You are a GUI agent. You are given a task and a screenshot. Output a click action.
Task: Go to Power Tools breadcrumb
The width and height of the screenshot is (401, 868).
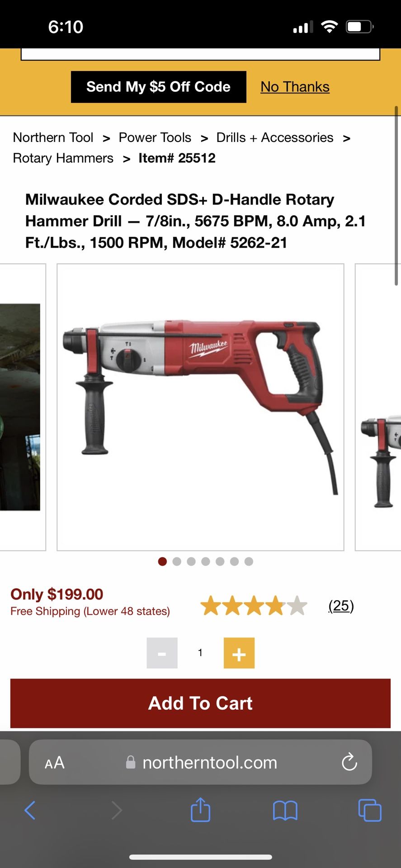click(155, 137)
